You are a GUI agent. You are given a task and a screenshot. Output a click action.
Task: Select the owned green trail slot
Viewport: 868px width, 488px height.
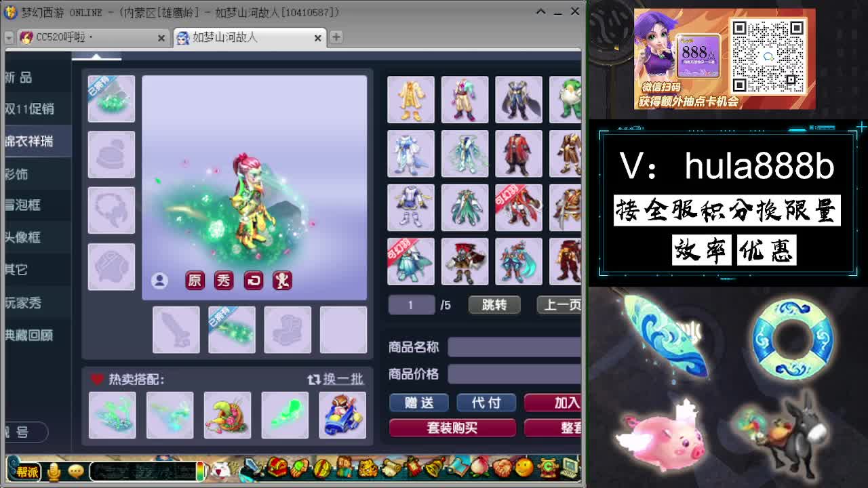[232, 330]
